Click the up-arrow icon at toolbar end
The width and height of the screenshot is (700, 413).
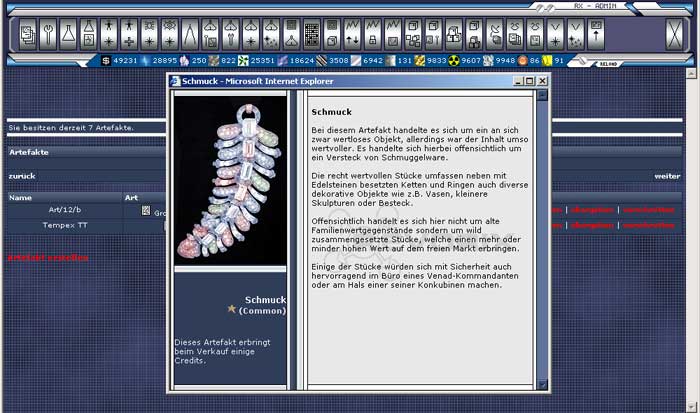597,35
